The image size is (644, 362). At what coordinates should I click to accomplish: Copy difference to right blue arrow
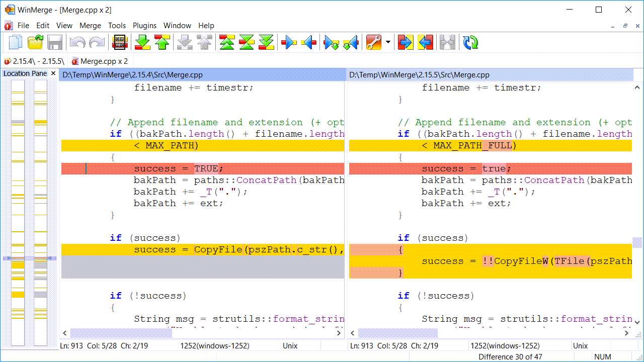(x=289, y=42)
